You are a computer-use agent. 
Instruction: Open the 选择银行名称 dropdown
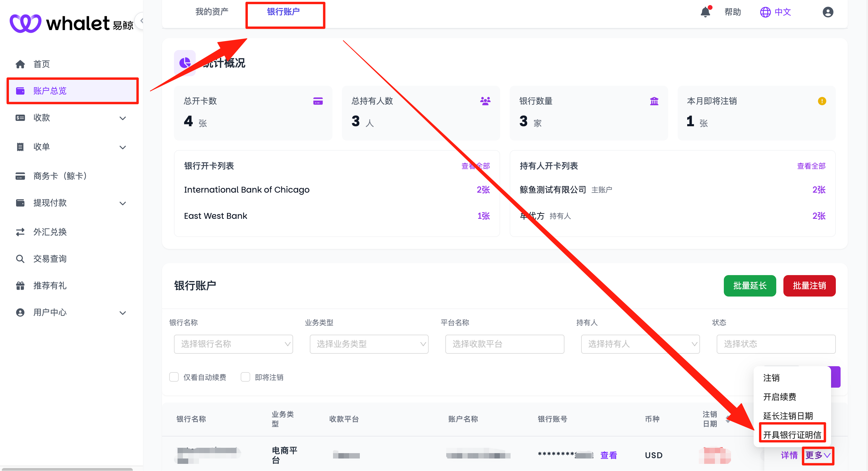[x=233, y=344]
